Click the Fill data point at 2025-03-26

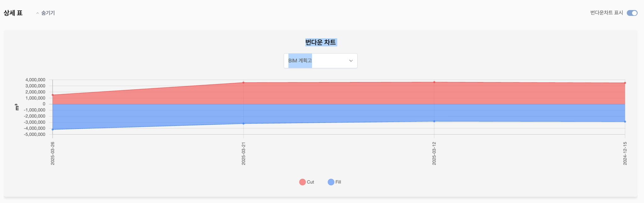(53, 129)
